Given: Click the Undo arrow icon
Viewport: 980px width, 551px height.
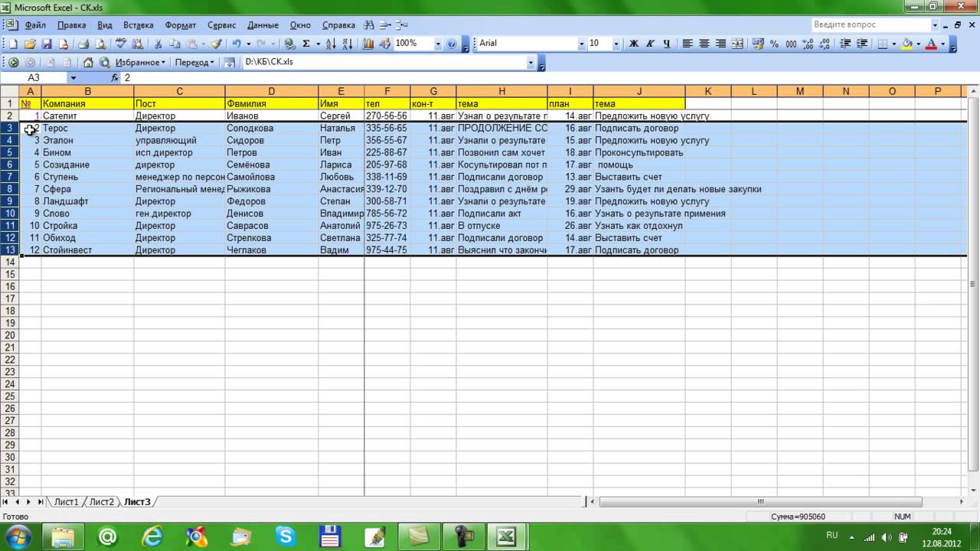Looking at the screenshot, I should (237, 44).
